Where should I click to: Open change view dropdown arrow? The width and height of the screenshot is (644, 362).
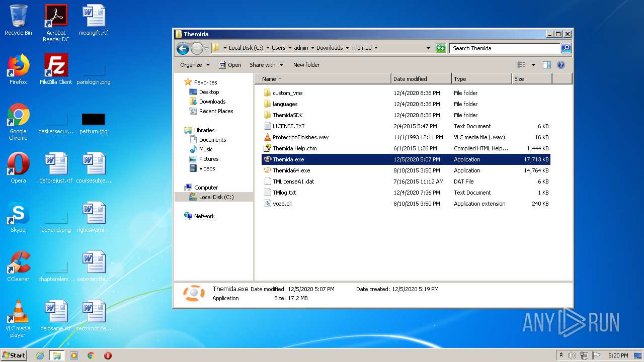pos(533,65)
